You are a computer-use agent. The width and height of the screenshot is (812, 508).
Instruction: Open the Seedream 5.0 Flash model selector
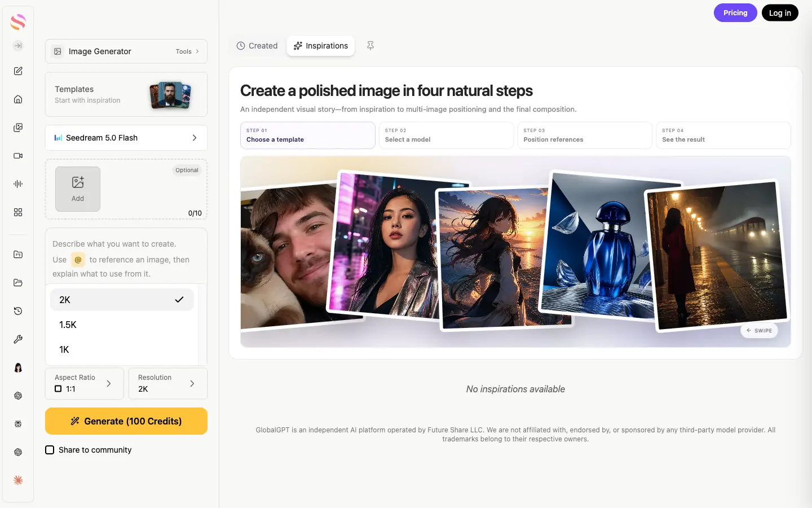tap(126, 138)
